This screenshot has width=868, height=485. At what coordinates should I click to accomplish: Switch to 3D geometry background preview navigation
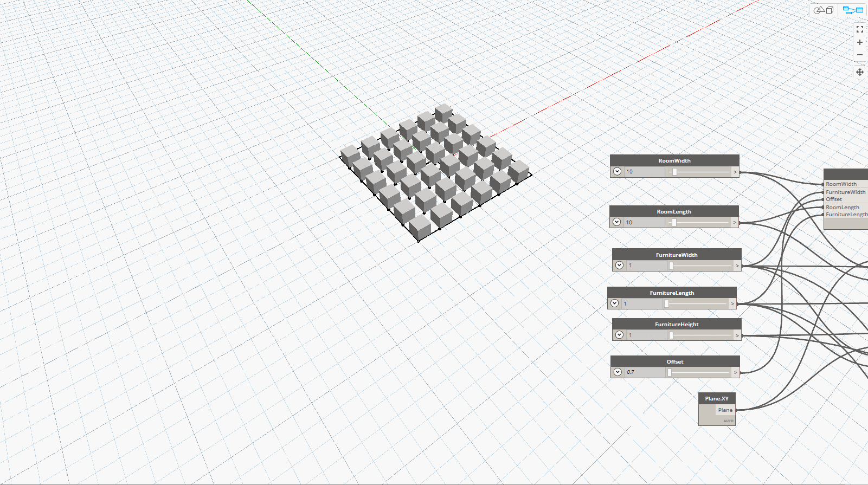tap(824, 10)
